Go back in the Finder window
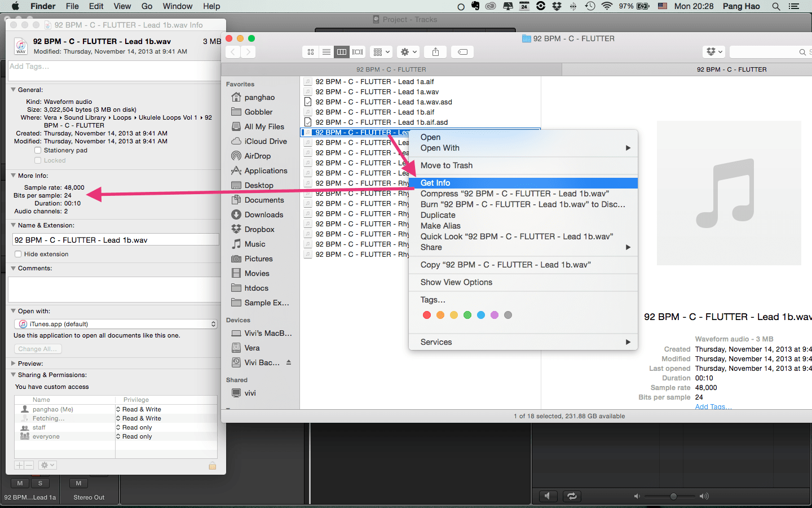This screenshot has width=812, height=508. [233, 52]
